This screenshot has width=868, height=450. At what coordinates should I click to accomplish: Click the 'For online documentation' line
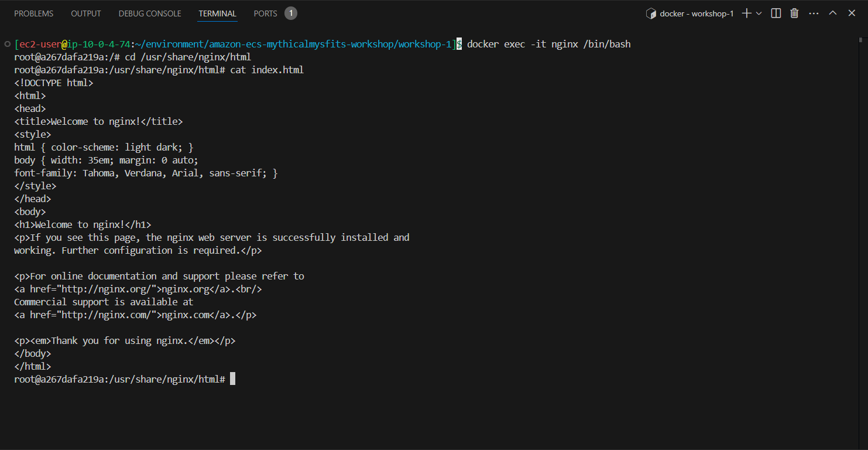tap(159, 276)
